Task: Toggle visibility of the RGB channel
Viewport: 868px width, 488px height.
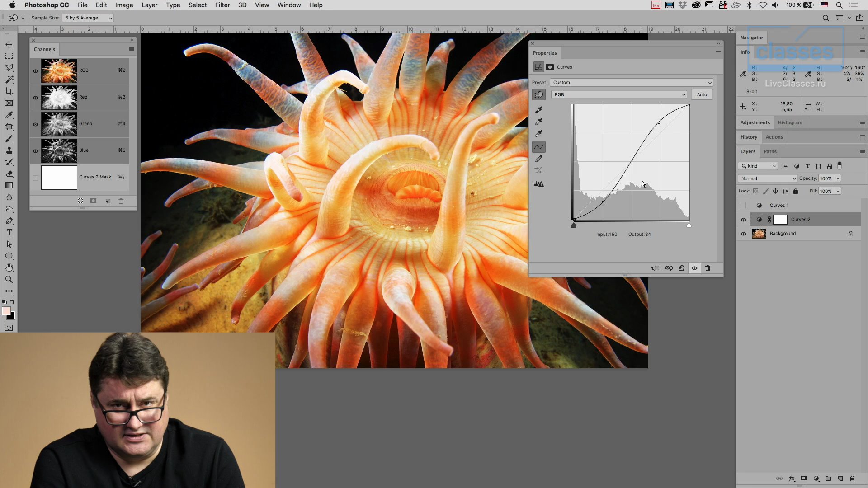Action: point(35,71)
